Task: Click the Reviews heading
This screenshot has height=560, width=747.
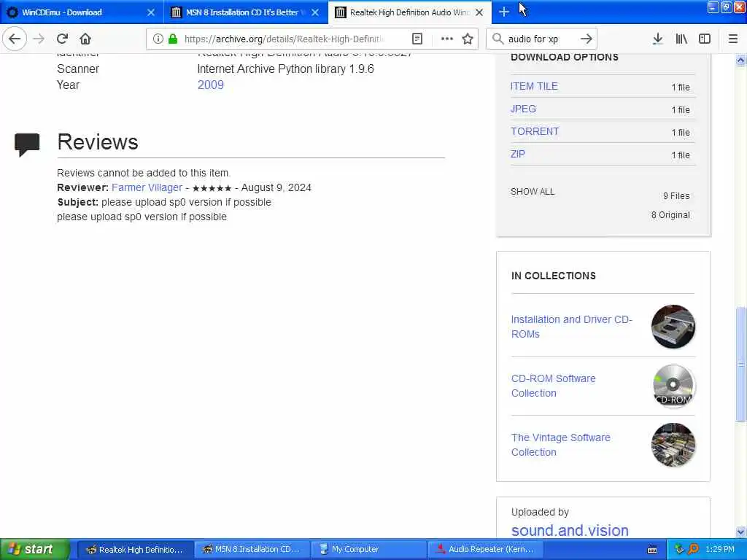Action: [98, 142]
